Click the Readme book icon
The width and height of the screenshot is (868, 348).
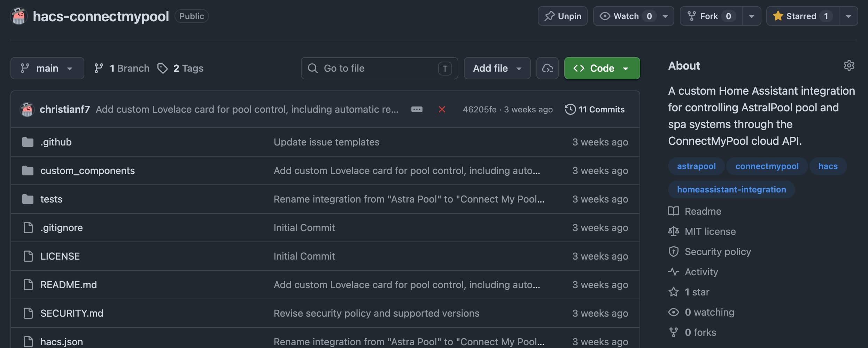[x=674, y=211]
